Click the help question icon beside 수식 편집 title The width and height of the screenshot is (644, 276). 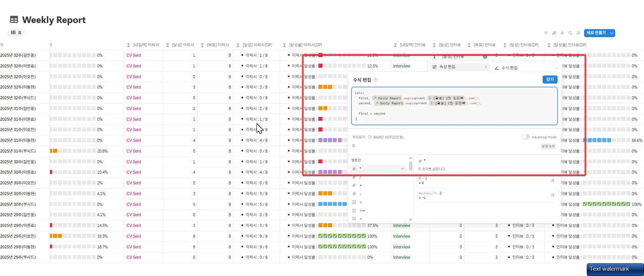pyautogui.click(x=376, y=80)
